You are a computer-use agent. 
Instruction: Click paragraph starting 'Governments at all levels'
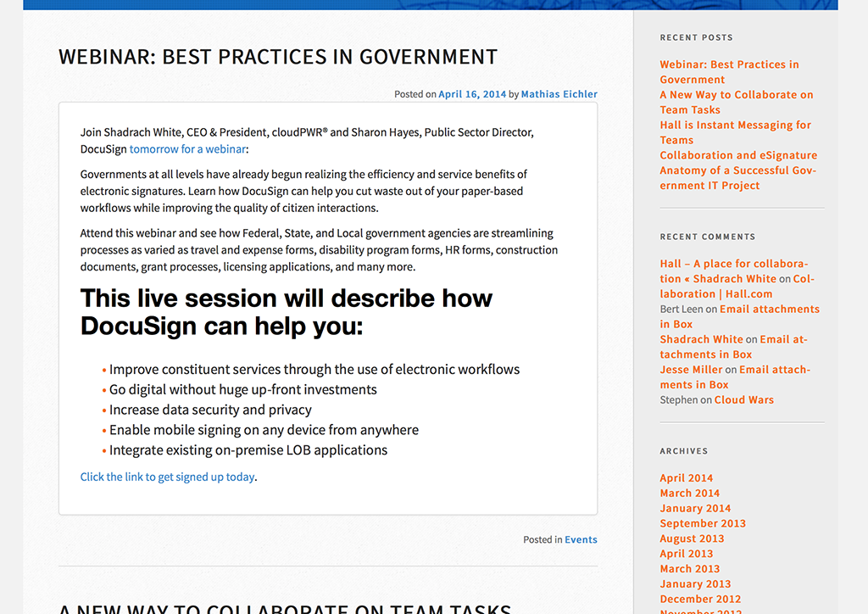click(303, 191)
